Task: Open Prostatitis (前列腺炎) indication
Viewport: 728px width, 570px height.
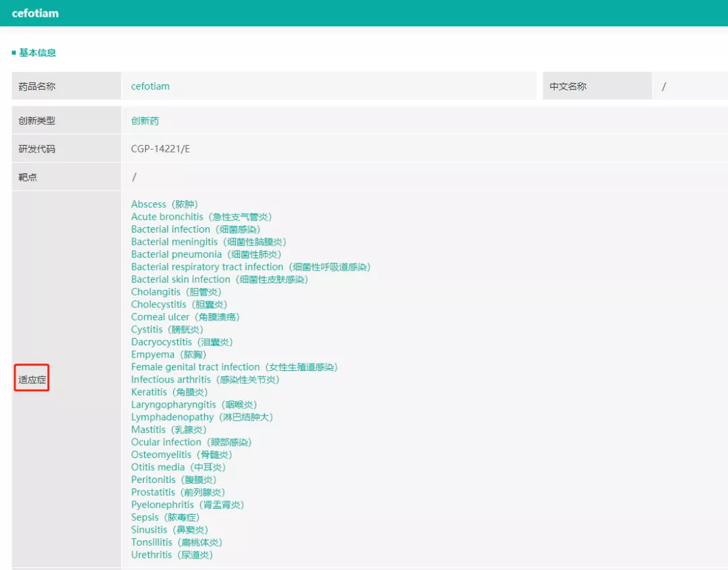Action: pyautogui.click(x=178, y=493)
